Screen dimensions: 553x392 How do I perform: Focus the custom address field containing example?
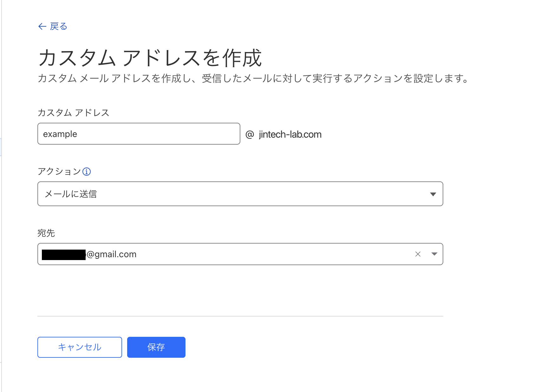(139, 134)
